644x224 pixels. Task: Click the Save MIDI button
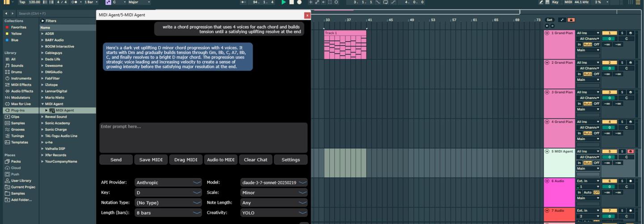click(x=151, y=160)
